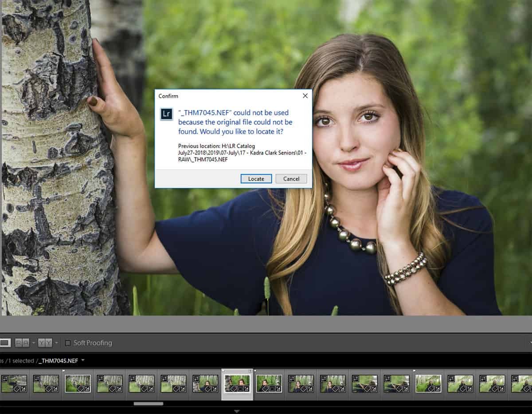Click the crop badge on the selected thumbnail
This screenshot has width=532, height=414.
click(240, 388)
